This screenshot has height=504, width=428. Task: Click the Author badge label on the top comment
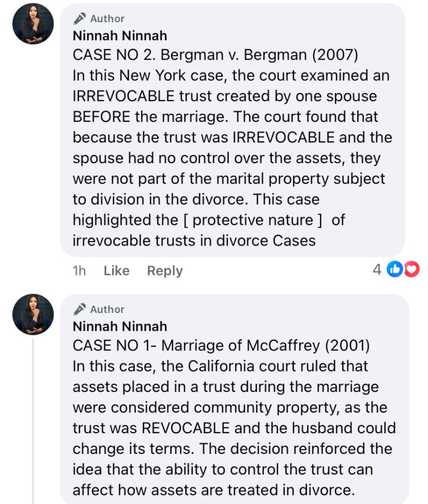pos(107,18)
